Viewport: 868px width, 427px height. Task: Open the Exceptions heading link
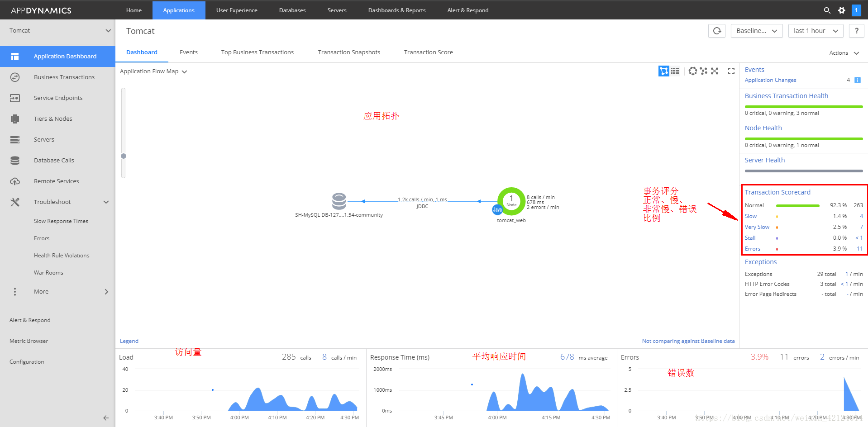pos(761,262)
